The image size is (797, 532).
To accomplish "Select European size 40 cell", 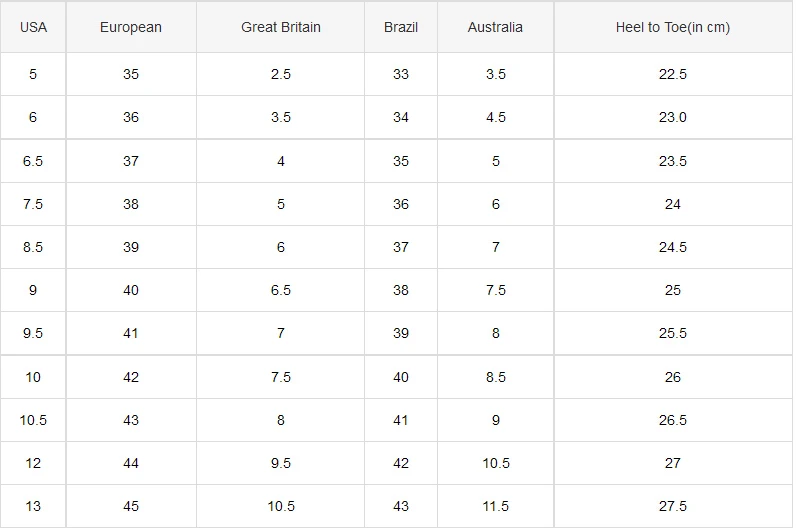I will (131, 290).
